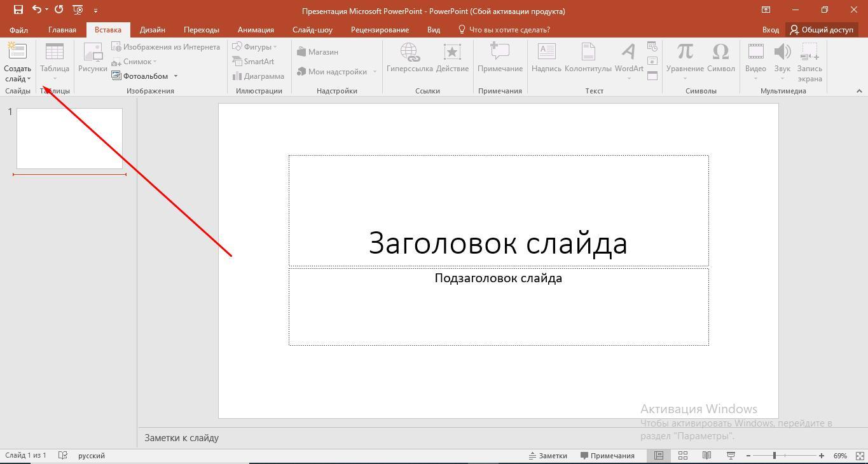This screenshot has width=868, height=464.
Task: Click the Undo arrow icon
Action: pyautogui.click(x=37, y=10)
